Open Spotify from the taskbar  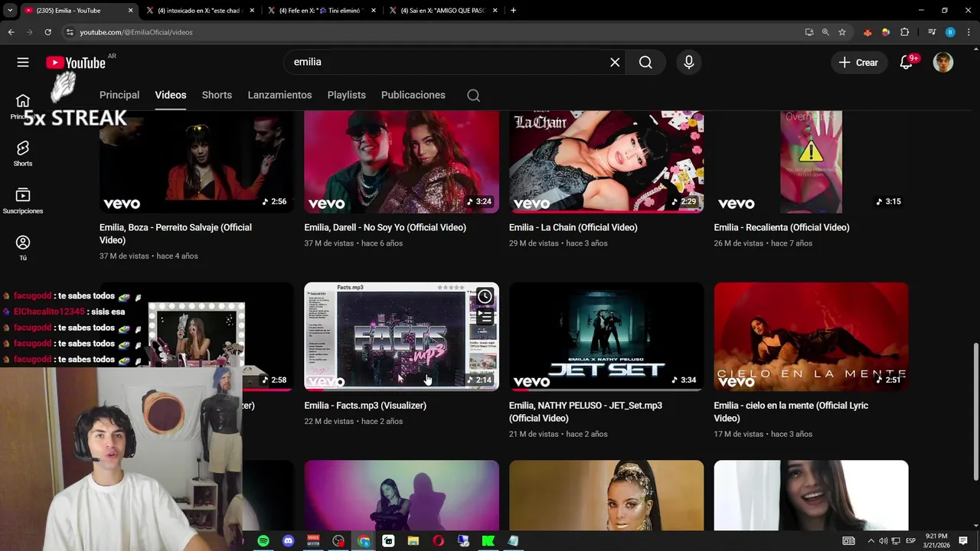pyautogui.click(x=263, y=541)
